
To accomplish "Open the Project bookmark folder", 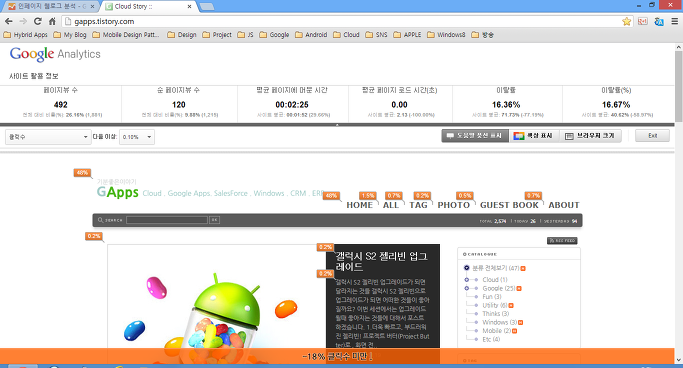I will [x=217, y=34].
